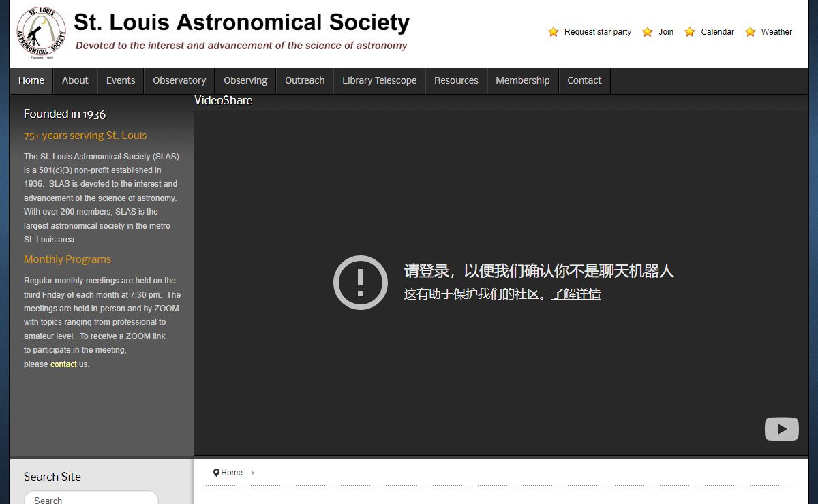Expand the Outreach navigation menu
Viewport: 818px width, 504px height.
click(305, 80)
